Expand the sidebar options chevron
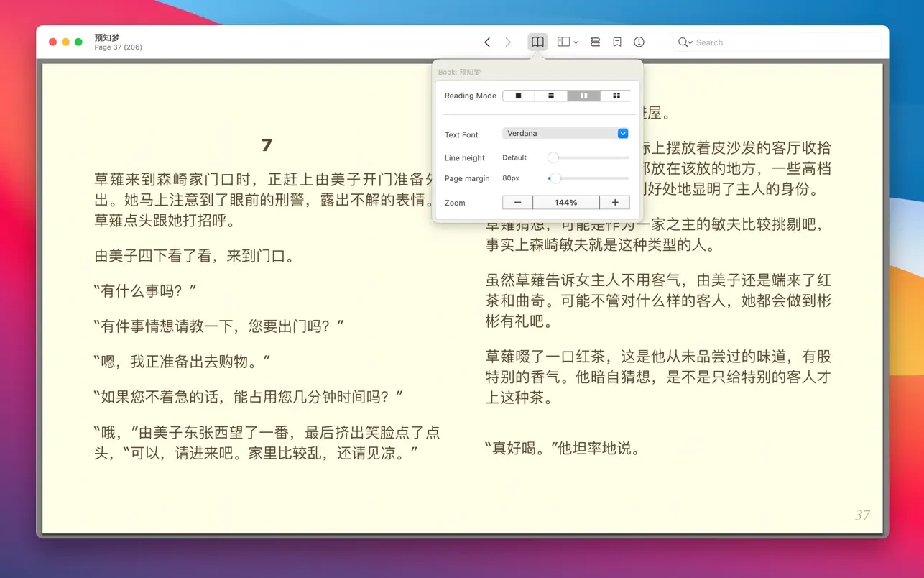The image size is (924, 578). [576, 43]
